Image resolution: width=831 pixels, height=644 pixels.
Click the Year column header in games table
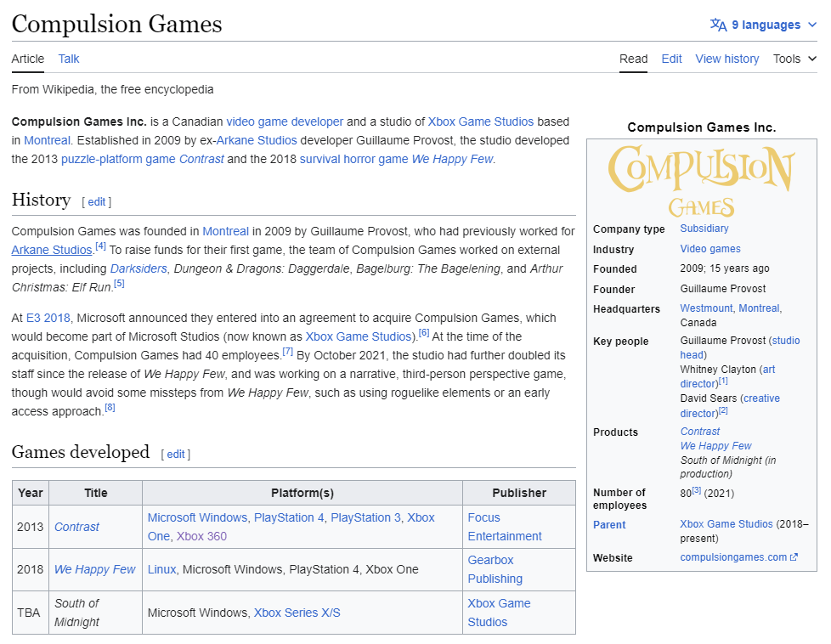[31, 493]
